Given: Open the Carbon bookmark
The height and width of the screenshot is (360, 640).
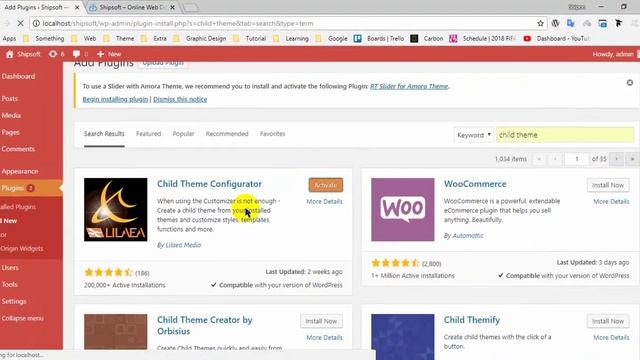Looking at the screenshot, I should pyautogui.click(x=427, y=38).
